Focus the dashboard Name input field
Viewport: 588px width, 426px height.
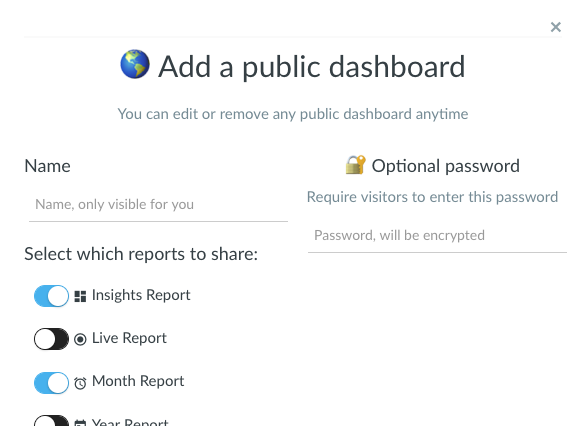click(x=158, y=205)
